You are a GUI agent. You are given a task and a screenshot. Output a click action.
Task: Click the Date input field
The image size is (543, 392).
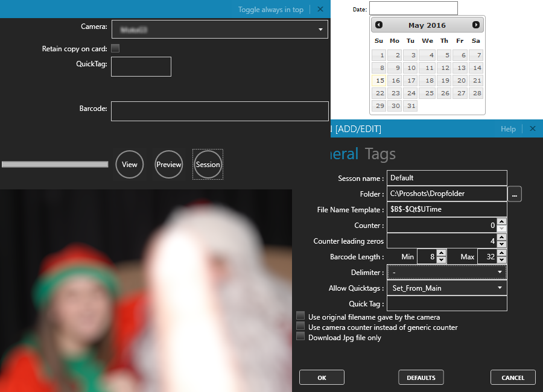(413, 8)
